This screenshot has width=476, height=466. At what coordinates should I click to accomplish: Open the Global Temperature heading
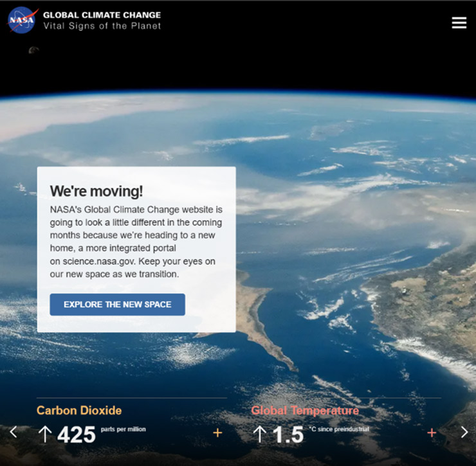304,411
